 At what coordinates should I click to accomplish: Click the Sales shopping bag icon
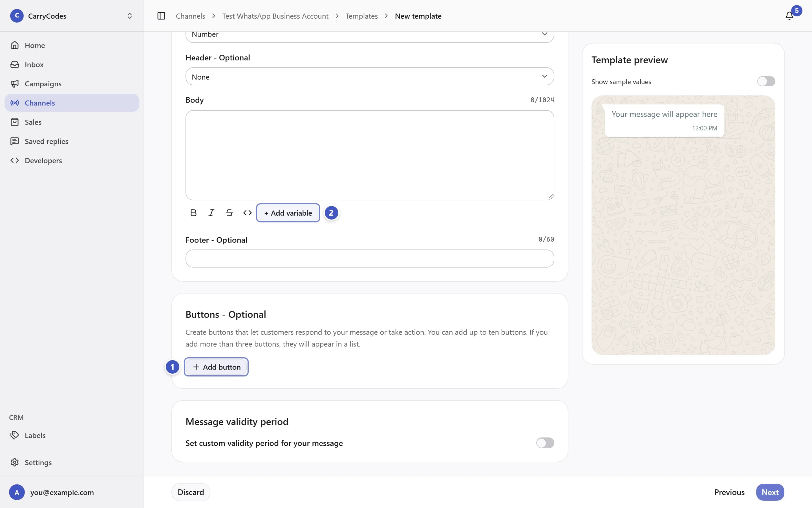pos(15,122)
